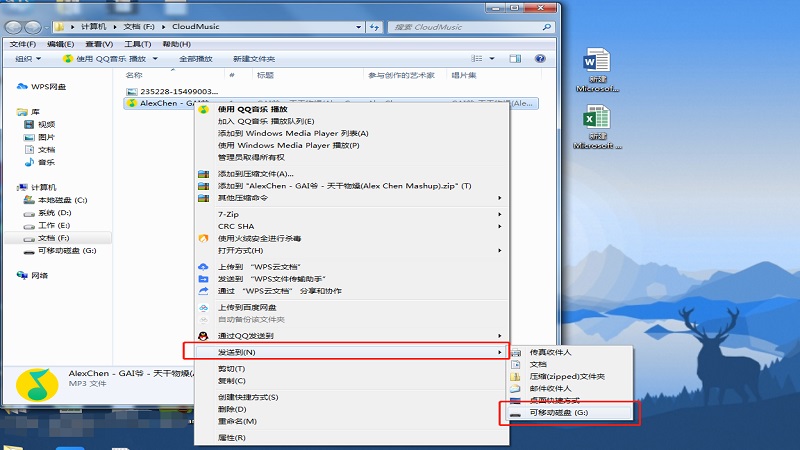Choose 属性(R) in context menu
Image resolution: width=800 pixels, height=450 pixels.
pos(352,438)
